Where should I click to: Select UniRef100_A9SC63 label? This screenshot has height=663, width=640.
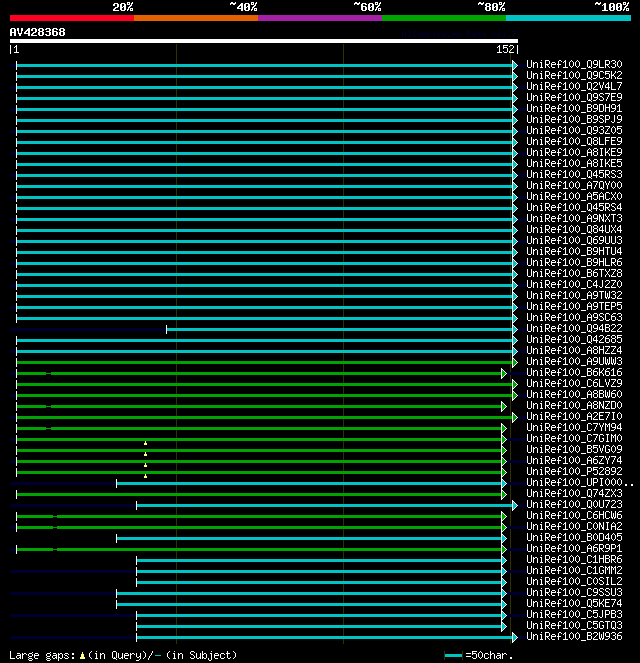point(574,318)
